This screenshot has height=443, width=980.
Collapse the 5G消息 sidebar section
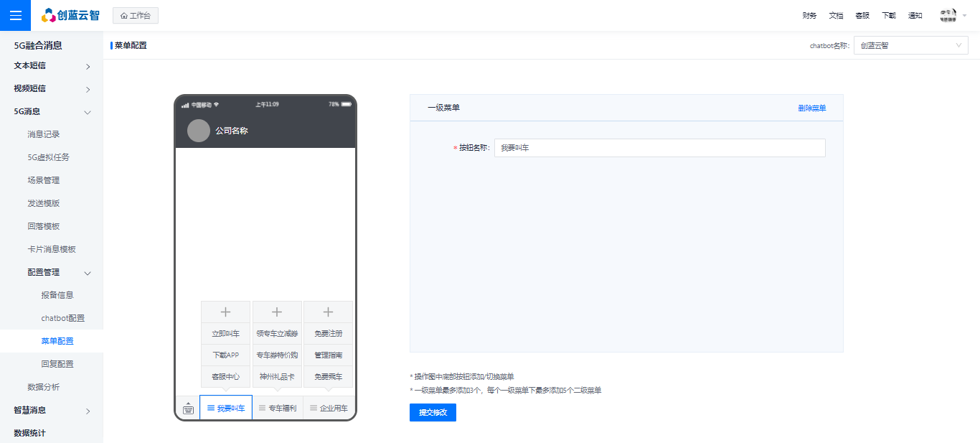(52, 112)
